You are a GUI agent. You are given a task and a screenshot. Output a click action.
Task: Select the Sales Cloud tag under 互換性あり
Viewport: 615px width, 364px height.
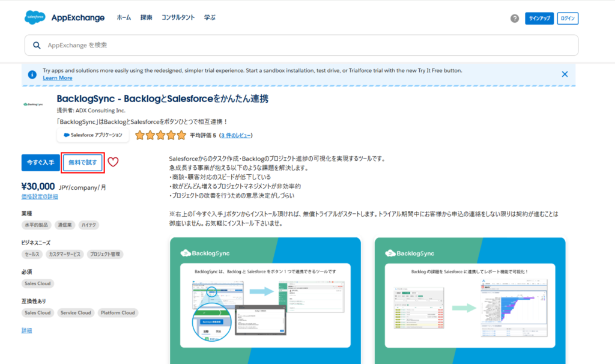pos(38,312)
